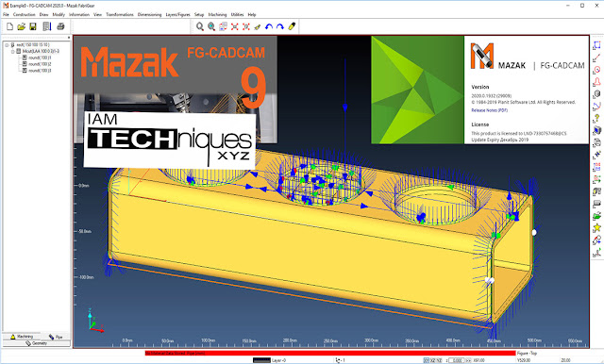Click the brush redraw icon

tap(258, 26)
